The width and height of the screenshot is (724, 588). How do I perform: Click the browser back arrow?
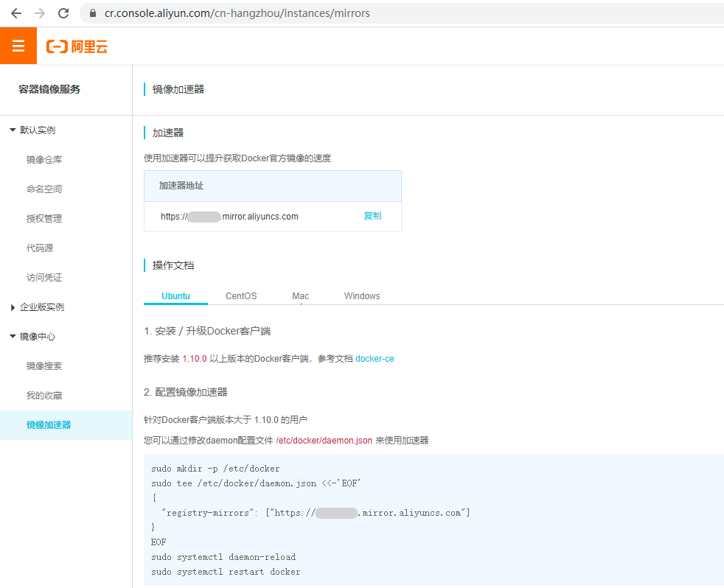[x=16, y=13]
